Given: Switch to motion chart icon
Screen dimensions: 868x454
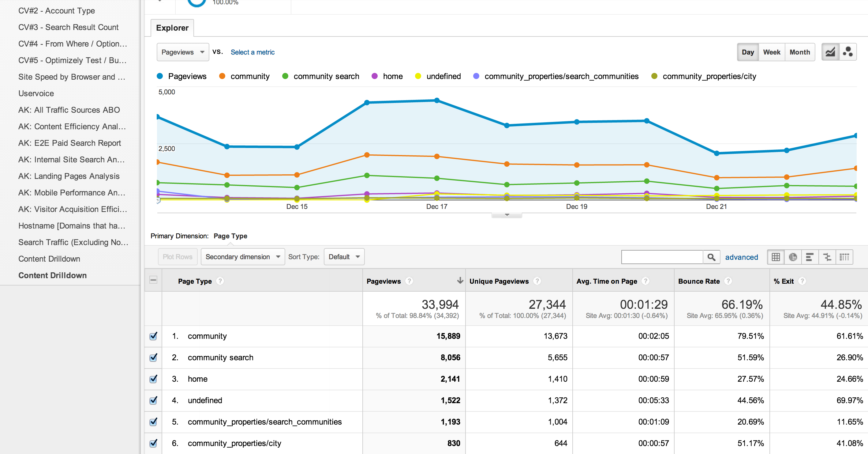Looking at the screenshot, I should tap(847, 52).
